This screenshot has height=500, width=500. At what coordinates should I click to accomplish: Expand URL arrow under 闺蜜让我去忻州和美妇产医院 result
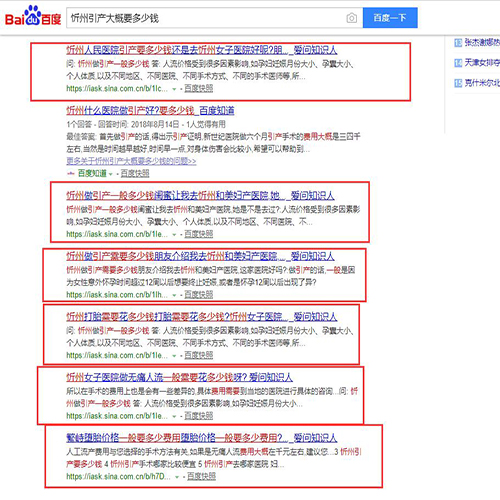pyautogui.click(x=174, y=235)
